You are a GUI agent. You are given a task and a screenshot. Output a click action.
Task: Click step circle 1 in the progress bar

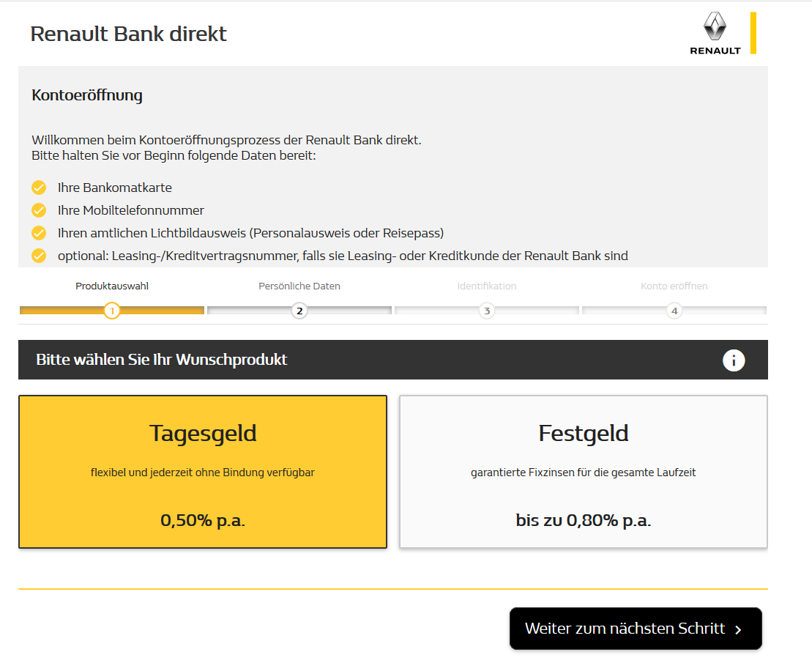click(x=111, y=311)
